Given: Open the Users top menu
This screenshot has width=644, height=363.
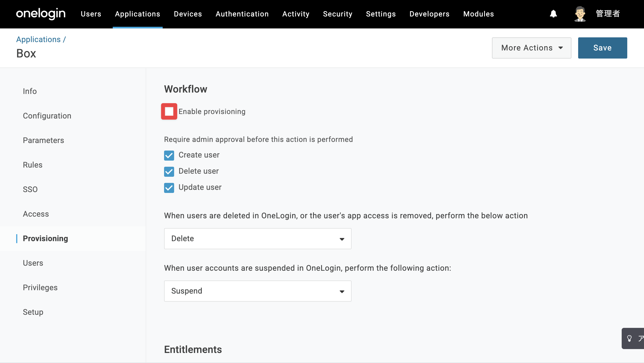Looking at the screenshot, I should coord(91,14).
